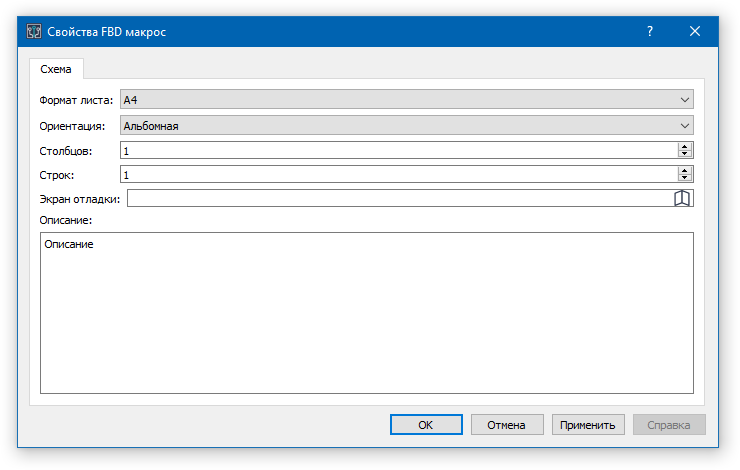Apply changes with Применить button
The image size is (740, 470).
click(588, 425)
